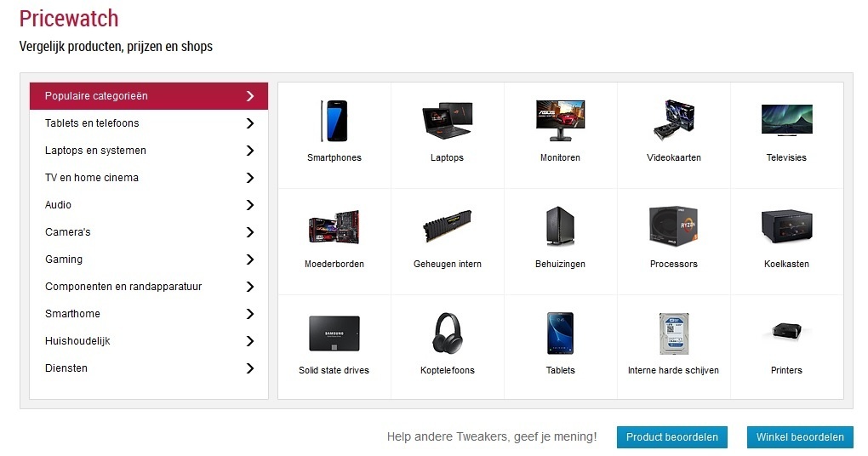The width and height of the screenshot is (868, 456).
Task: Open the Koptelefoons headphones icon
Action: coord(448,333)
